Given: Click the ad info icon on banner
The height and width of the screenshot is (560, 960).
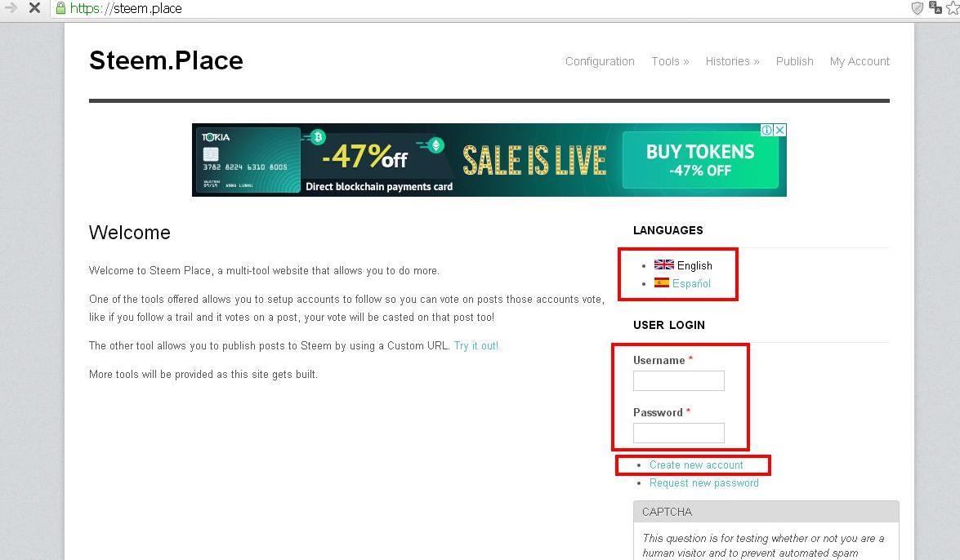Looking at the screenshot, I should tap(766, 130).
